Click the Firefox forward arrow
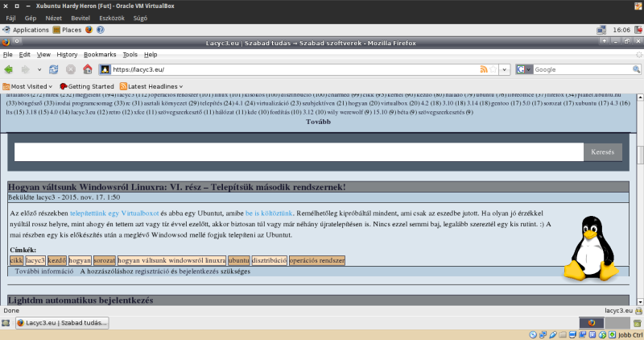Screen dimensions: 644x340 pos(26,69)
